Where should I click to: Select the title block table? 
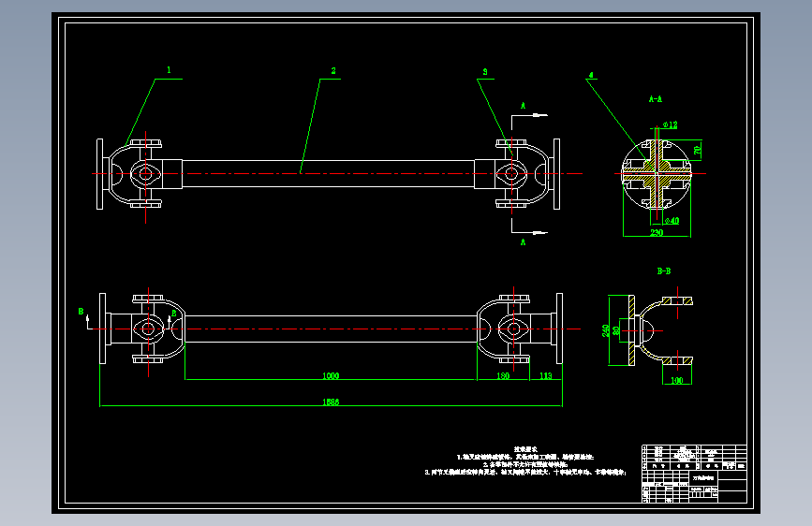point(694,474)
